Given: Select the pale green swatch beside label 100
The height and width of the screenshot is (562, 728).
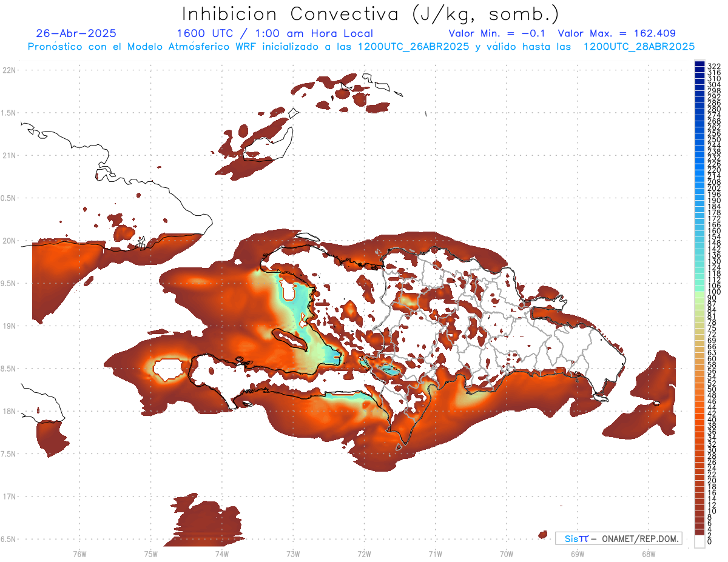Looking at the screenshot, I should tap(699, 294).
